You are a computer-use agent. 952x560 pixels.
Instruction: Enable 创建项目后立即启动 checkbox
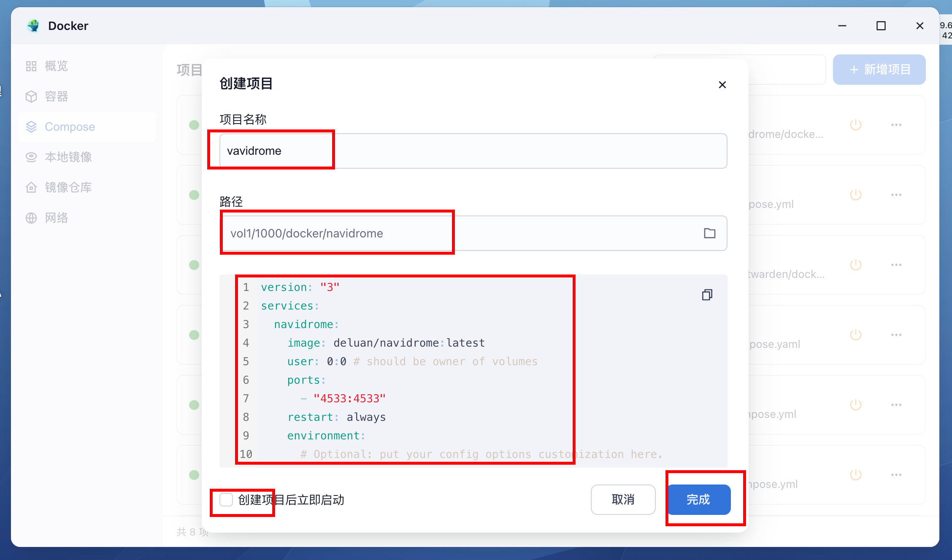tap(226, 500)
